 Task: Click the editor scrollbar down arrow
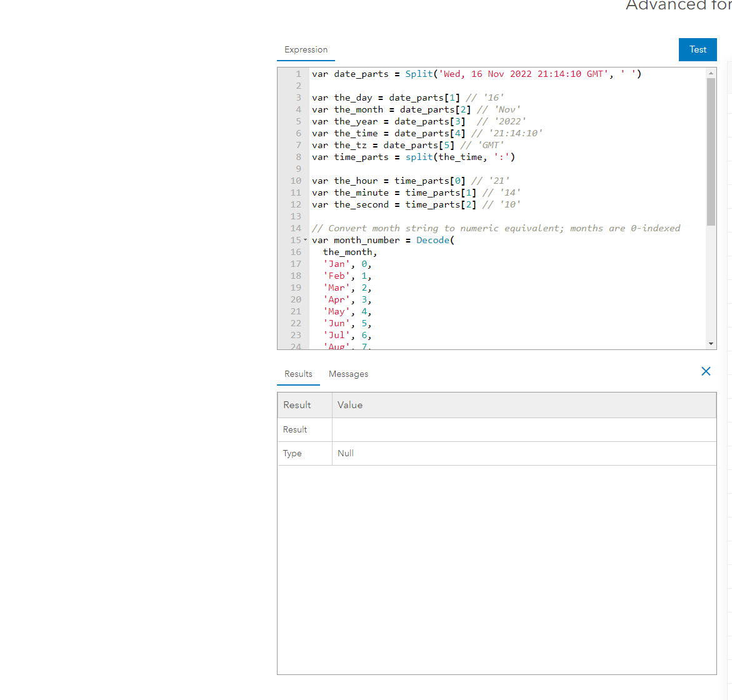pos(711,343)
